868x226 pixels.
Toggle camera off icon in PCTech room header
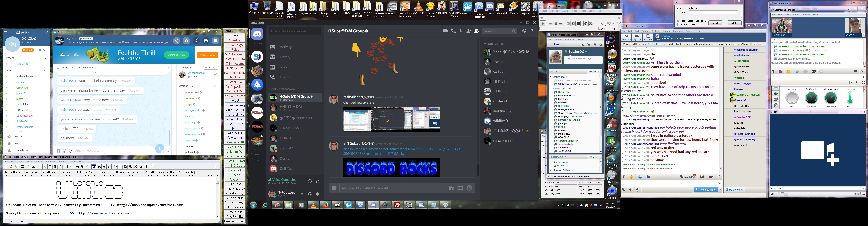click(x=206, y=41)
